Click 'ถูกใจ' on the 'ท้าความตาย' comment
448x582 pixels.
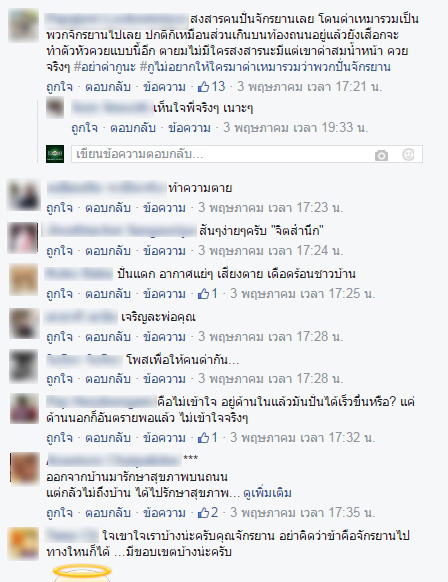(59, 208)
